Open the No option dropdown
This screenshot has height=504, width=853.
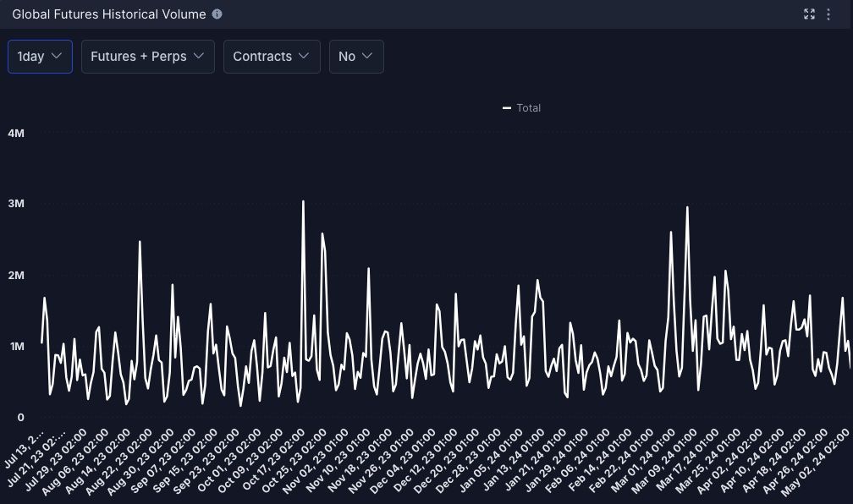[355, 57]
